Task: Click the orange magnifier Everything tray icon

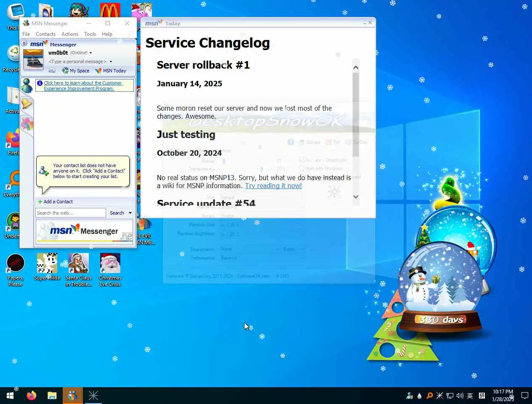Action: point(429,396)
